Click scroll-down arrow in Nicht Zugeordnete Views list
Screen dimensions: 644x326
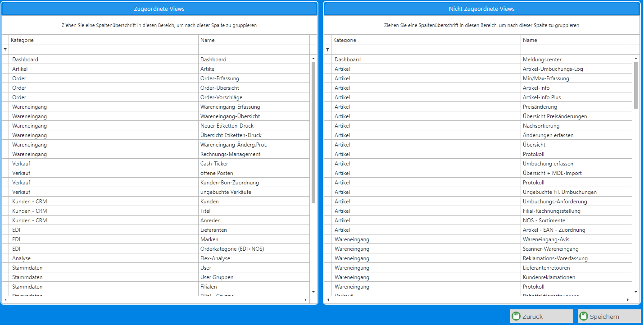[x=635, y=292]
